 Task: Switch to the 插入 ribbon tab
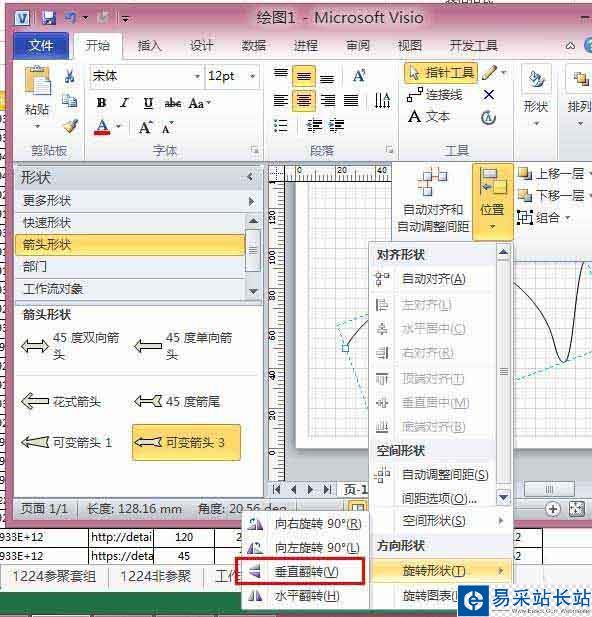click(x=150, y=46)
